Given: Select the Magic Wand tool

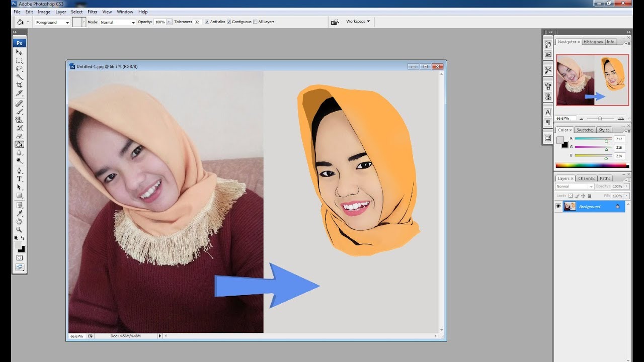Looking at the screenshot, I should click(19, 76).
